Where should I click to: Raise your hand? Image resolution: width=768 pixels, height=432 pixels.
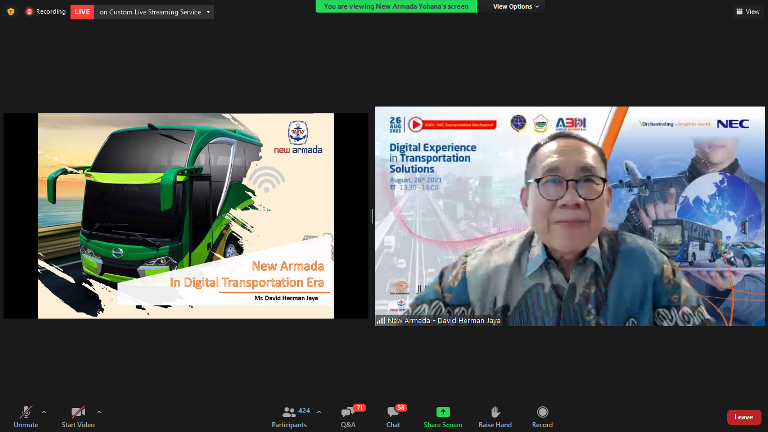click(495, 417)
